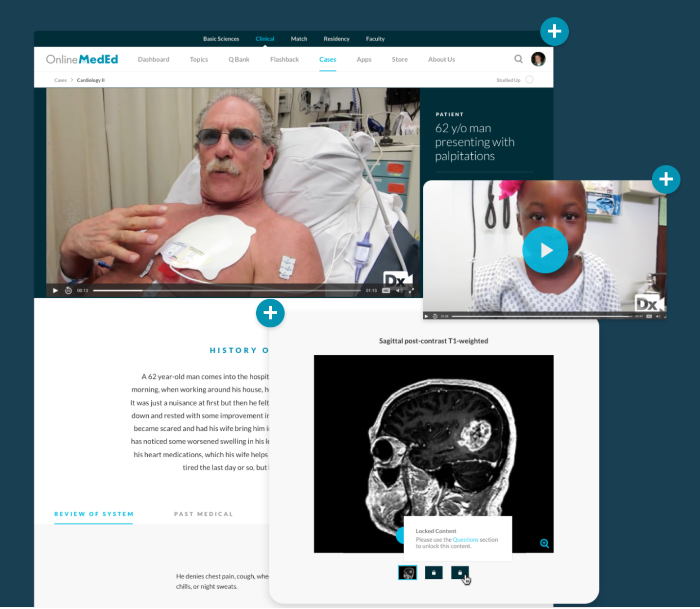This screenshot has width=700, height=609.
Task: Go to the Cases breadcrumb link
Action: click(60, 80)
